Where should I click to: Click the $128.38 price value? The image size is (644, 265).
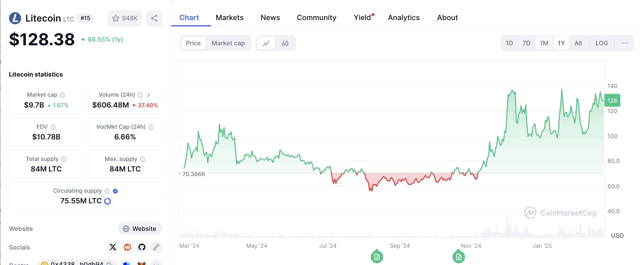click(x=42, y=39)
